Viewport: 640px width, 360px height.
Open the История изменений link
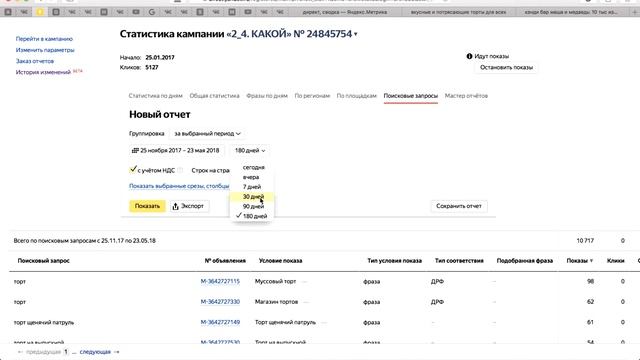43,72
